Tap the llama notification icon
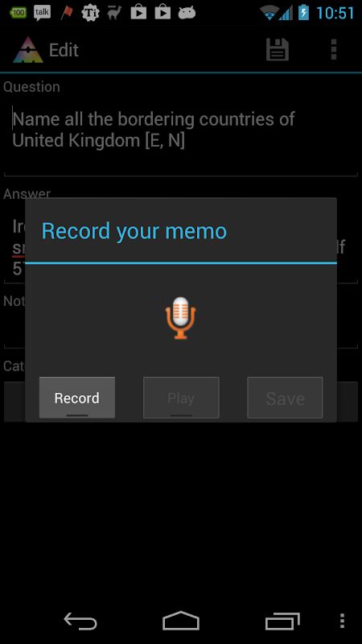This screenshot has height=644, width=362. coord(114,13)
